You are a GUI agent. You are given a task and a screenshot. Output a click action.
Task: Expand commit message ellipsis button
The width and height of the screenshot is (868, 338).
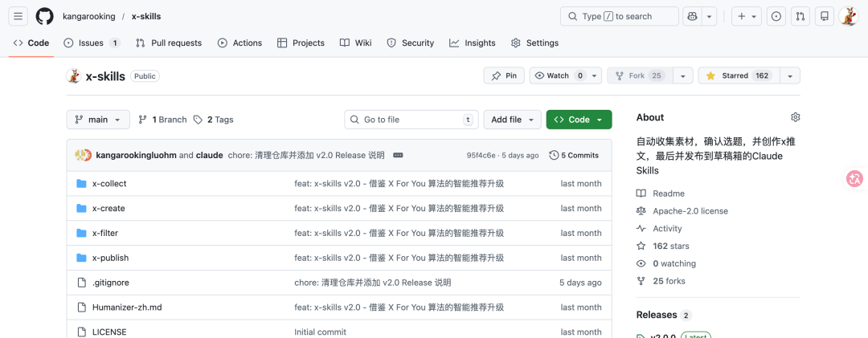pos(398,156)
